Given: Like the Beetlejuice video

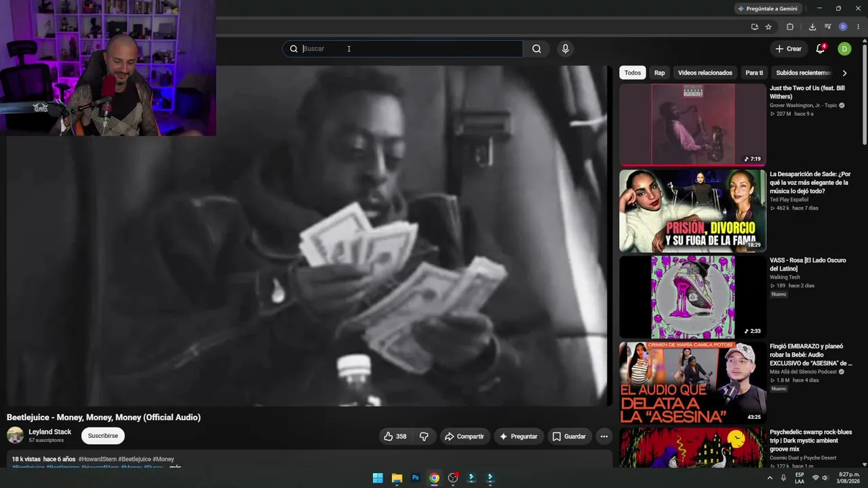Looking at the screenshot, I should coord(395,436).
